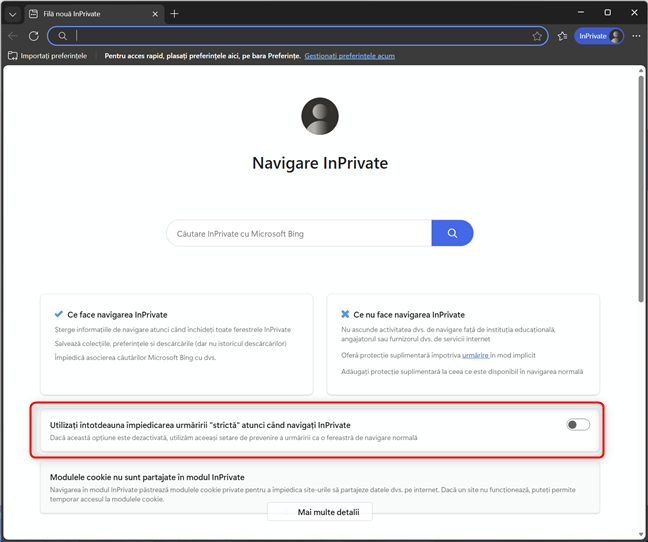Click Mai multe detalii button
The width and height of the screenshot is (648, 542).
(x=320, y=512)
